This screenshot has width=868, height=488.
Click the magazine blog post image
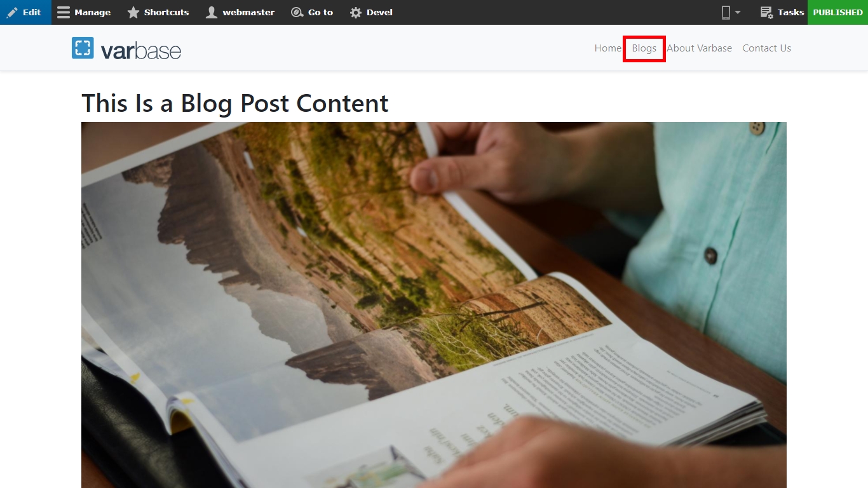(434, 305)
